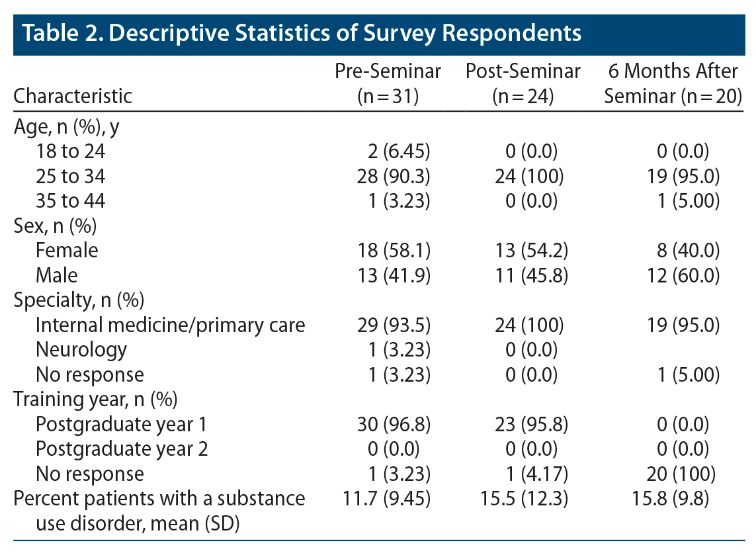Click the "Sex, n (%)" section label
Image resolution: width=756 pixels, height=553 pixels.
click(56, 226)
